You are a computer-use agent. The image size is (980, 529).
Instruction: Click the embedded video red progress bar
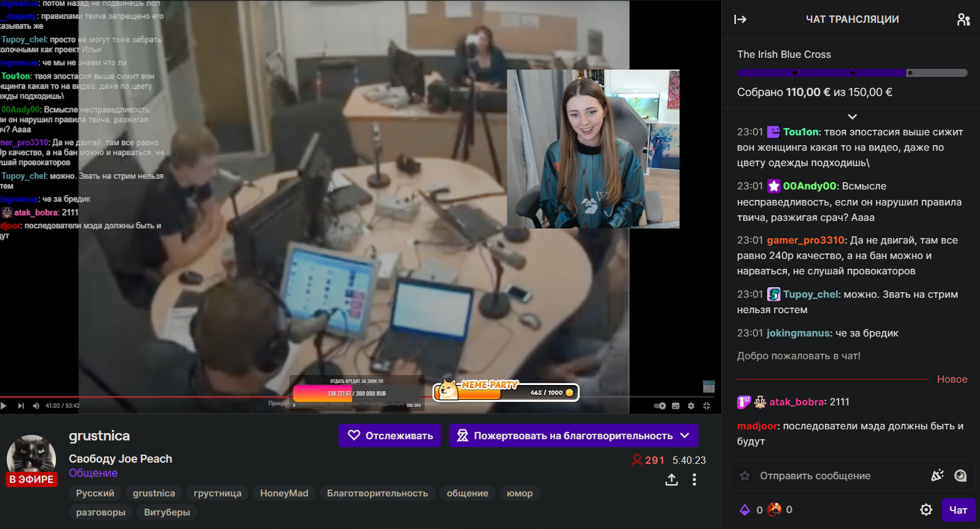[x=357, y=397]
